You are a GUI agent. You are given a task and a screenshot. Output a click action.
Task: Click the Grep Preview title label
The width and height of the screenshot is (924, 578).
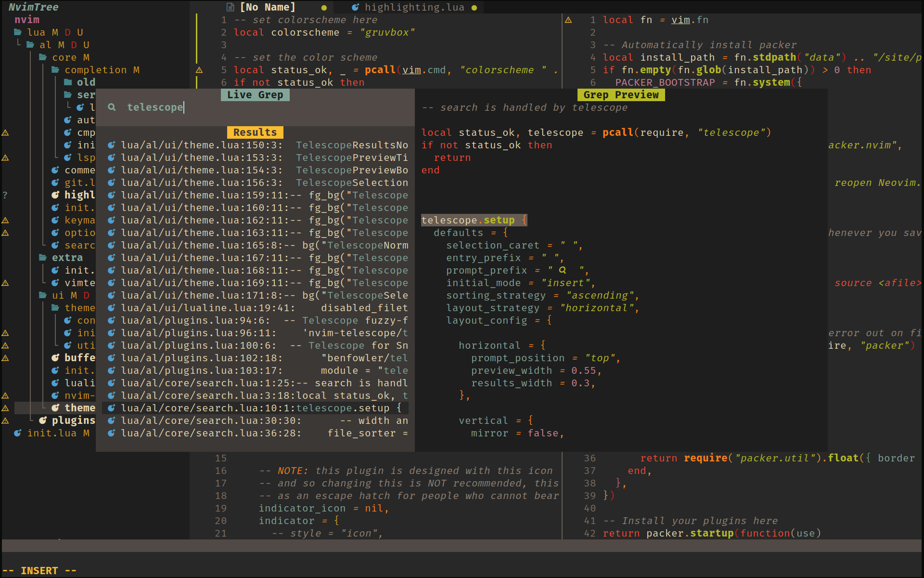(x=621, y=95)
